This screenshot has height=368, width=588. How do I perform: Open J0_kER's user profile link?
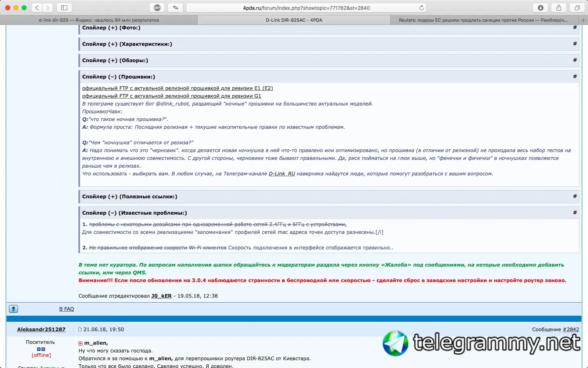pos(161,296)
